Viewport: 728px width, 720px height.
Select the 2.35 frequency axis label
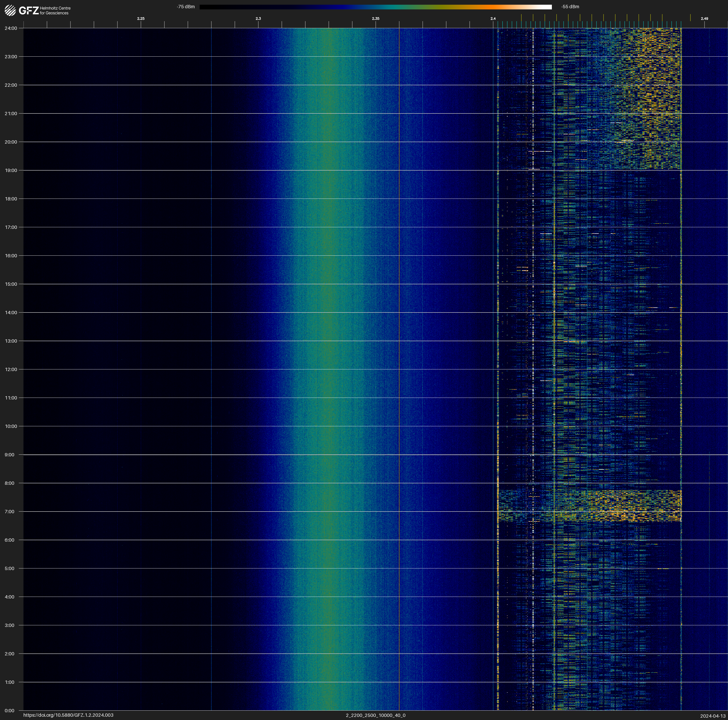(375, 19)
